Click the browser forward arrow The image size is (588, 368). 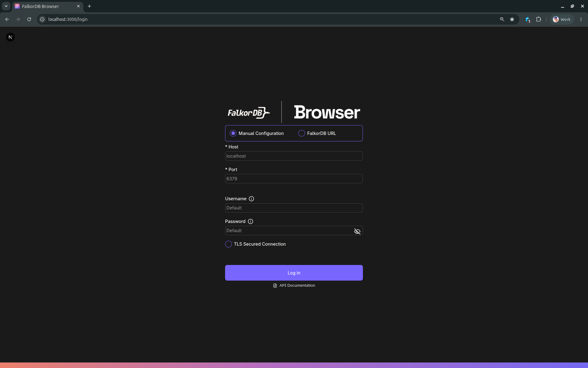point(18,19)
